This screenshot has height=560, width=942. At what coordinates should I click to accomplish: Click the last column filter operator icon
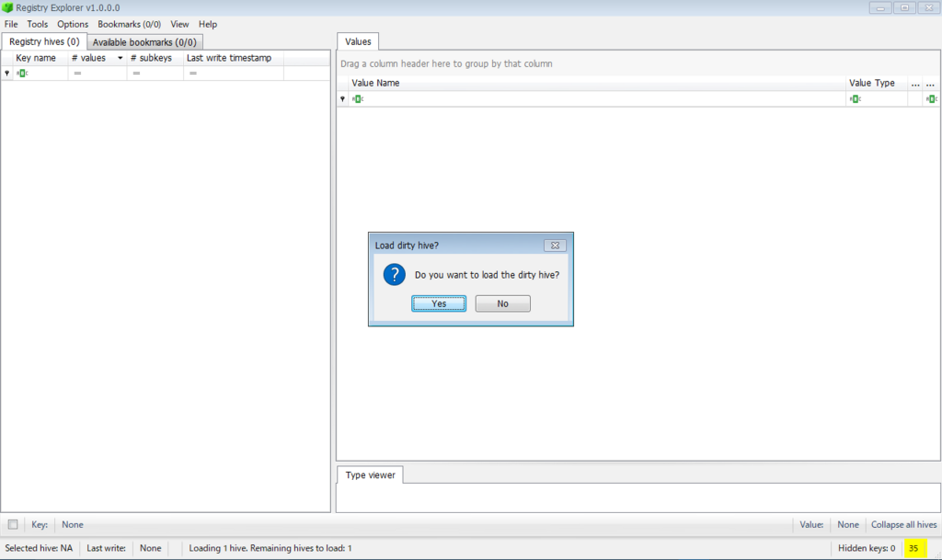click(x=932, y=99)
